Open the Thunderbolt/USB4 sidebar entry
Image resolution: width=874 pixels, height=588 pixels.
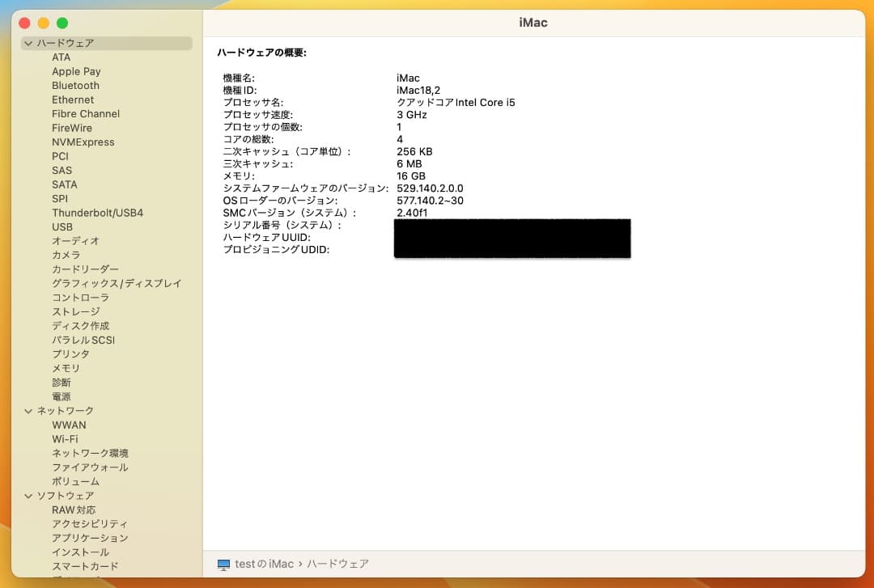(97, 213)
